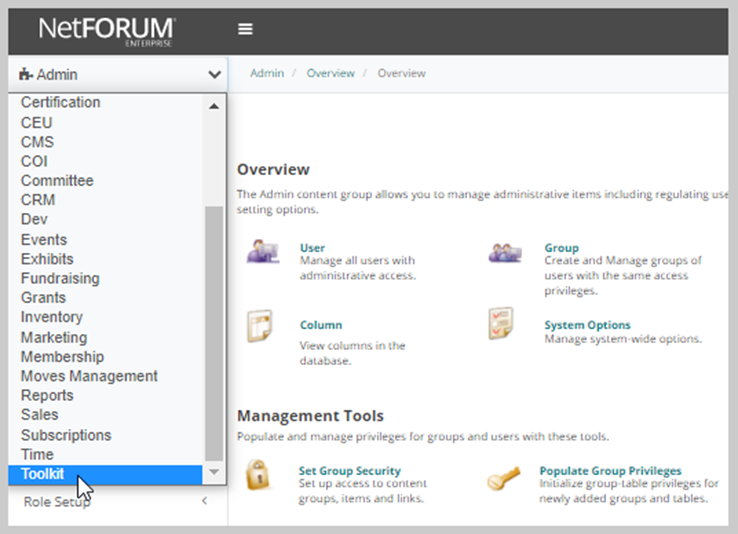Pick Membership in the dropdown list
Screen dimensions: 738x534
point(62,357)
